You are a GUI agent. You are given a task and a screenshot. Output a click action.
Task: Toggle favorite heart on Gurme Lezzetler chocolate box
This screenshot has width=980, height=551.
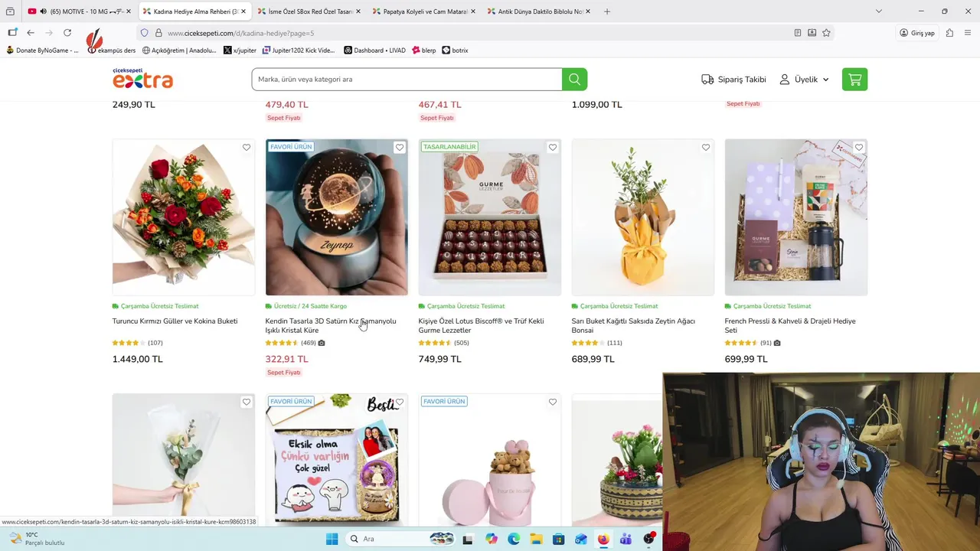click(553, 148)
